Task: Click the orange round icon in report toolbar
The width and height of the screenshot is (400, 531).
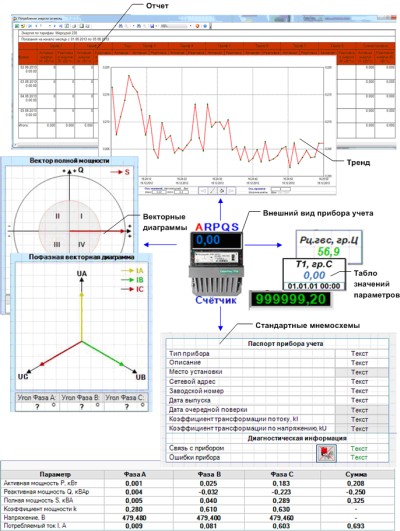Action: (197, 26)
